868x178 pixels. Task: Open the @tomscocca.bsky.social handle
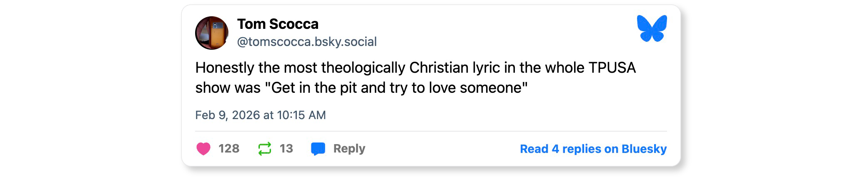pyautogui.click(x=307, y=42)
